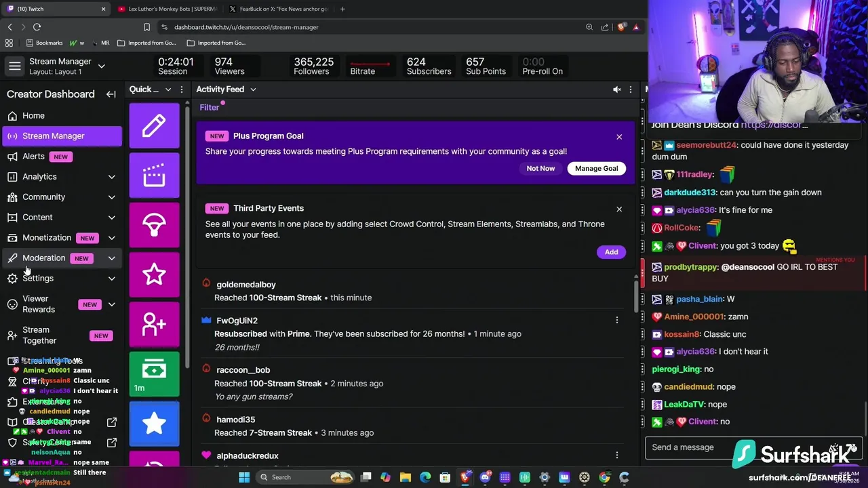
Task: Expand the Monetization section chevron
Action: pos(111,238)
